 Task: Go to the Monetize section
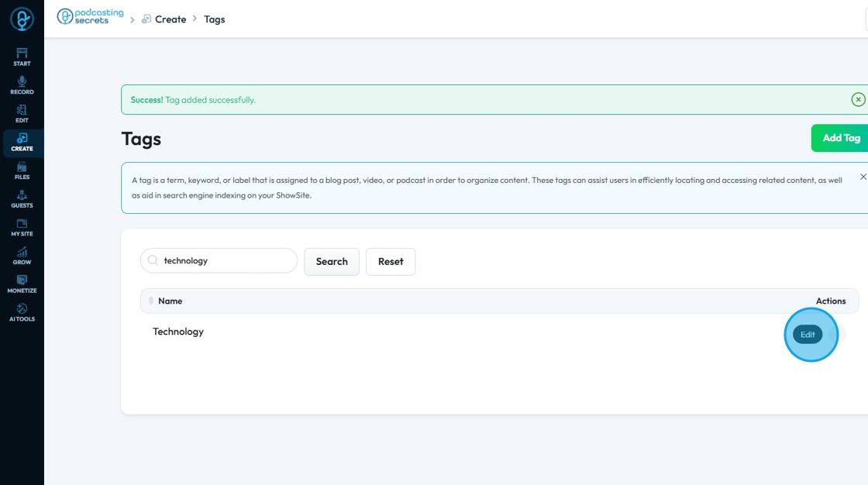click(22, 284)
